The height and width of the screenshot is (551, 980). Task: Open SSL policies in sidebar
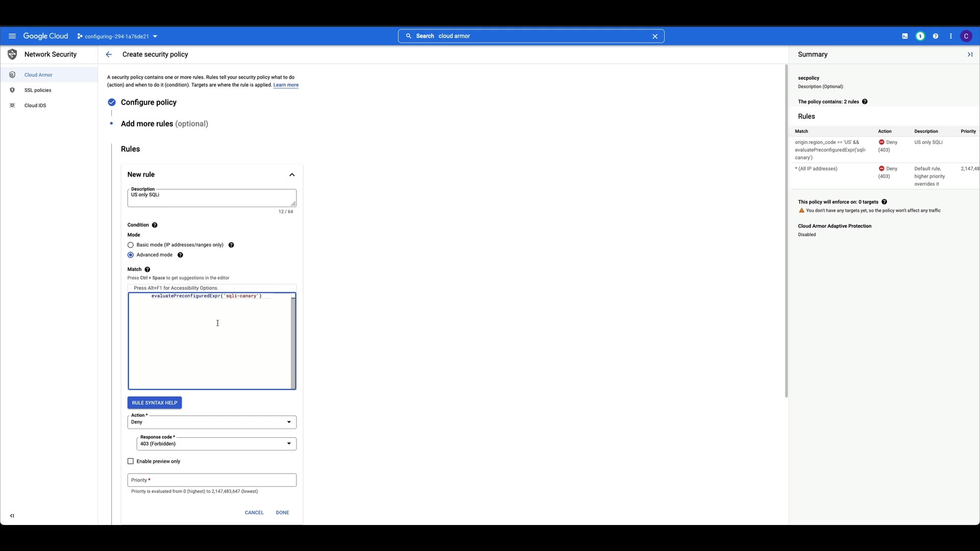coord(38,90)
